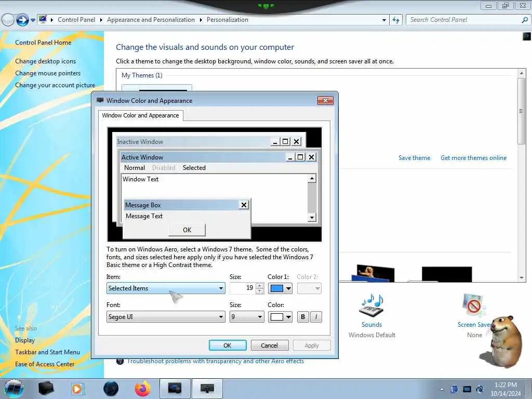Open the black folder taskbar icon
This screenshot has height=399, width=532.
pyautogui.click(x=46, y=389)
